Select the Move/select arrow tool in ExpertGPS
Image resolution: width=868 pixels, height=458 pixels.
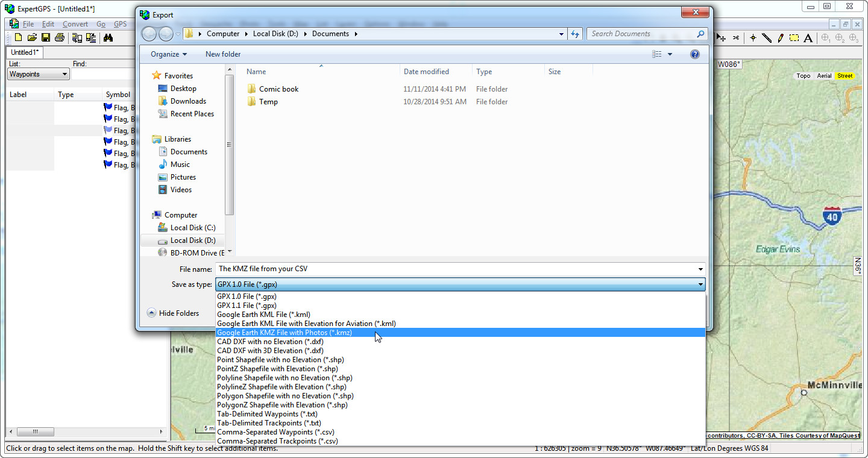[x=722, y=38]
